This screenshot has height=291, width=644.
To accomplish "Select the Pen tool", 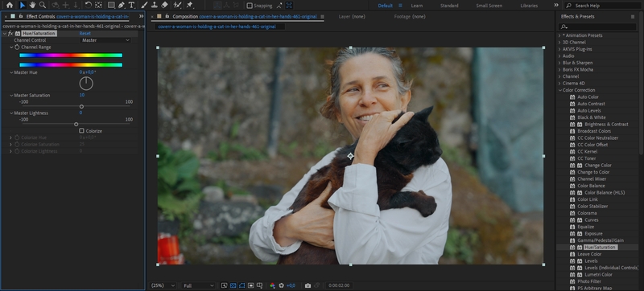I will (122, 6).
